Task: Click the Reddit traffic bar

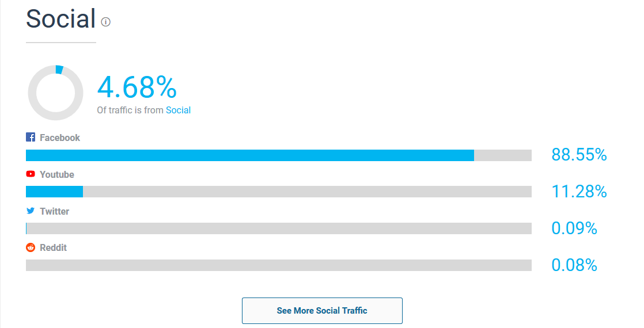Action: 279,265
